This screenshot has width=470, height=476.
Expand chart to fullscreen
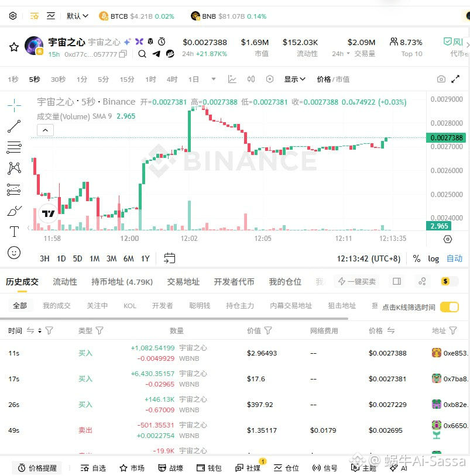click(455, 79)
